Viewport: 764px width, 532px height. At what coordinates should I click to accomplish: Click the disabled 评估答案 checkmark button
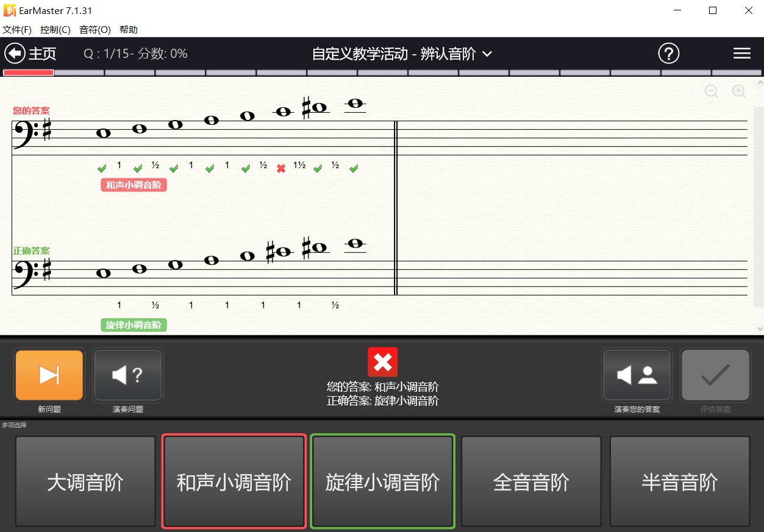point(715,375)
